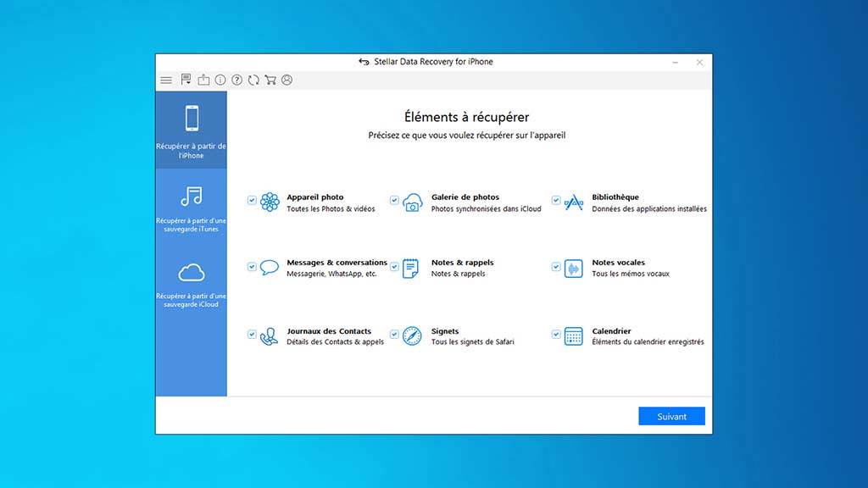Click the Notes vocales waveform icon

pos(574,268)
